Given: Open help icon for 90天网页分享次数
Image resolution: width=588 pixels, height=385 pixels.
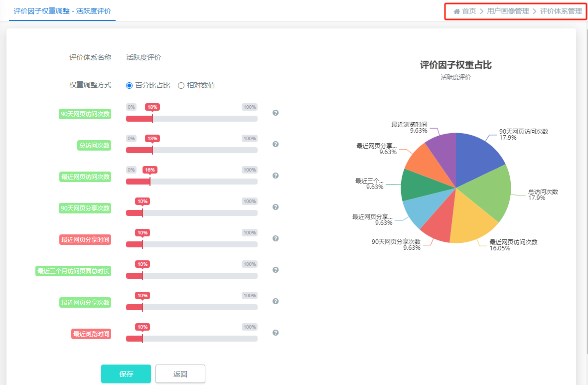Looking at the screenshot, I should (276, 207).
